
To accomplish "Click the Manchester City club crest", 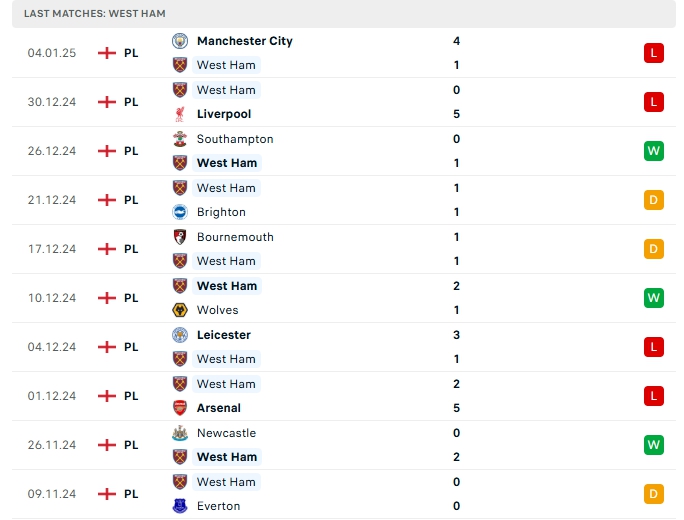I will 180,41.
